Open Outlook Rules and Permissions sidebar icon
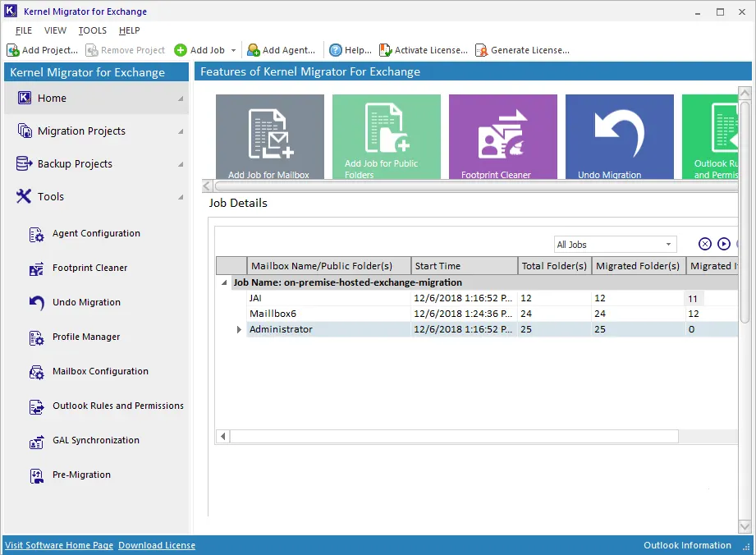756x555 pixels. coord(37,407)
